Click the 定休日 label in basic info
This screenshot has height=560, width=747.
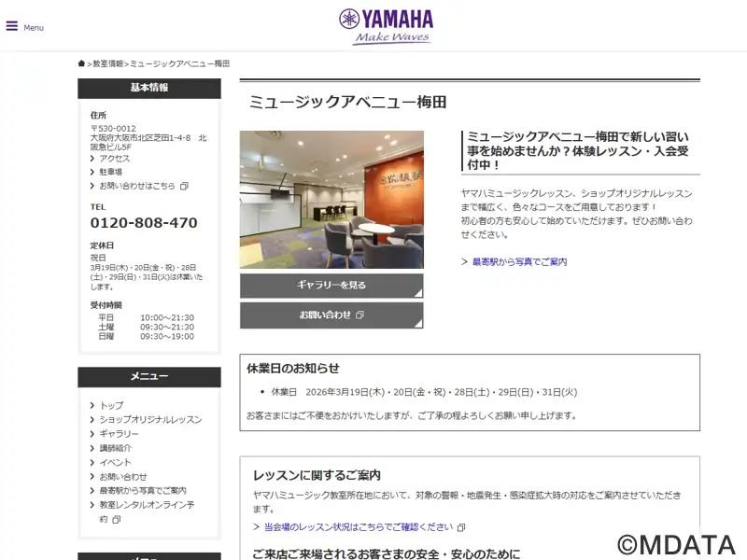[x=102, y=245]
